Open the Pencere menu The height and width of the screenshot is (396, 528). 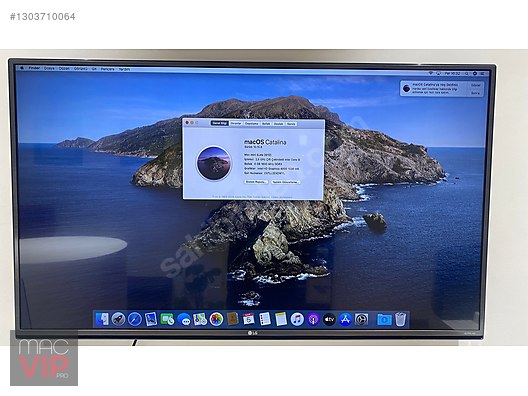107,69
